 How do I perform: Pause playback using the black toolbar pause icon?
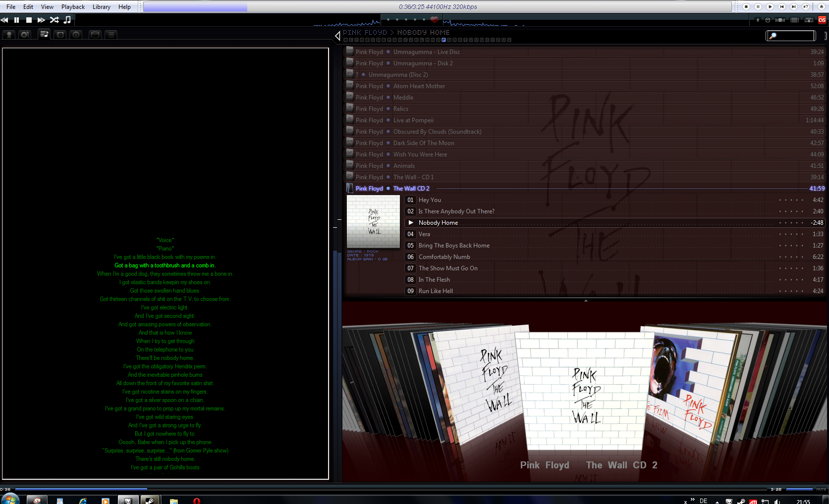(x=16, y=20)
